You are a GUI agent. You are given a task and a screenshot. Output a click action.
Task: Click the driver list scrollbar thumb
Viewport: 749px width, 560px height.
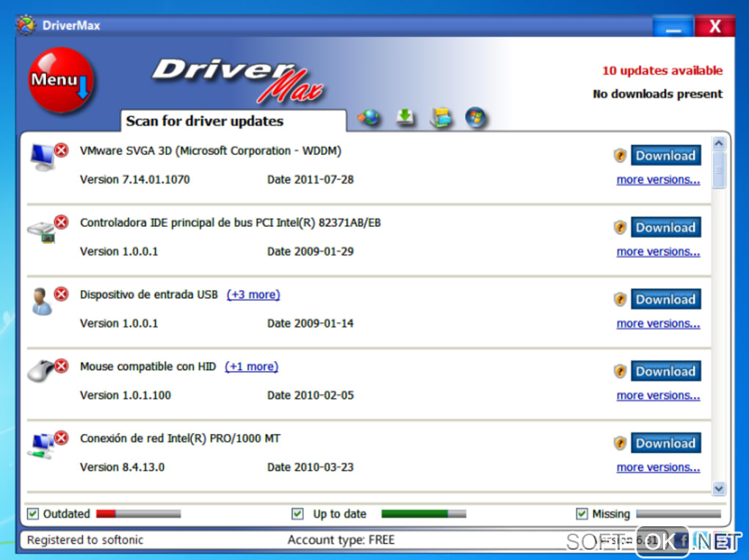719,170
